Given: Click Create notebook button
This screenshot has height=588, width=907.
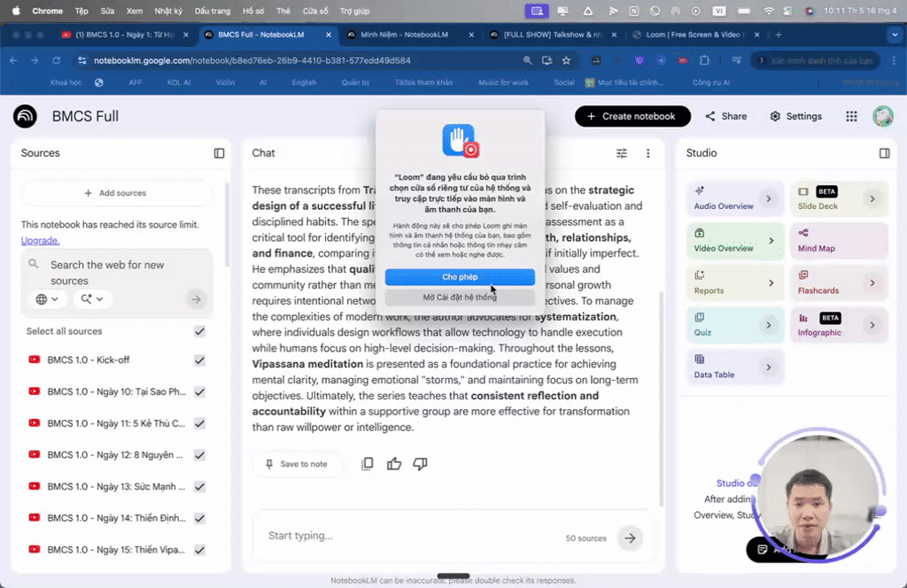Looking at the screenshot, I should 632,116.
